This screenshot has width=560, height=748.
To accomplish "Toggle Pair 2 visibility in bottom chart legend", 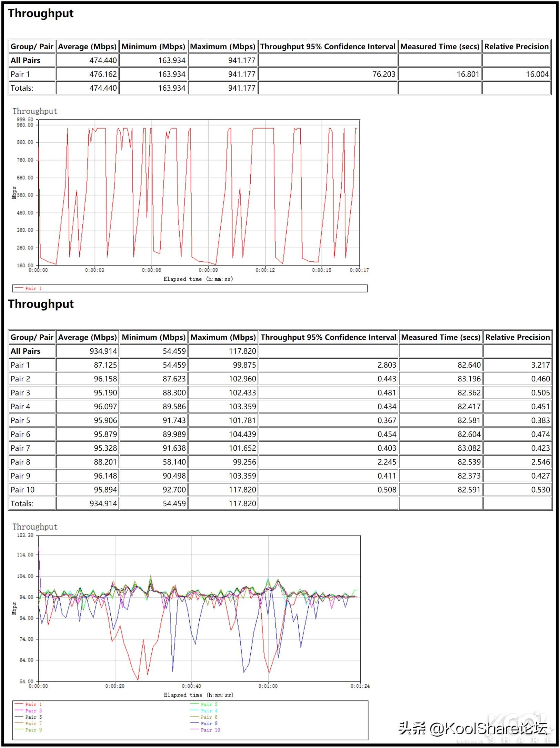I will click(210, 704).
